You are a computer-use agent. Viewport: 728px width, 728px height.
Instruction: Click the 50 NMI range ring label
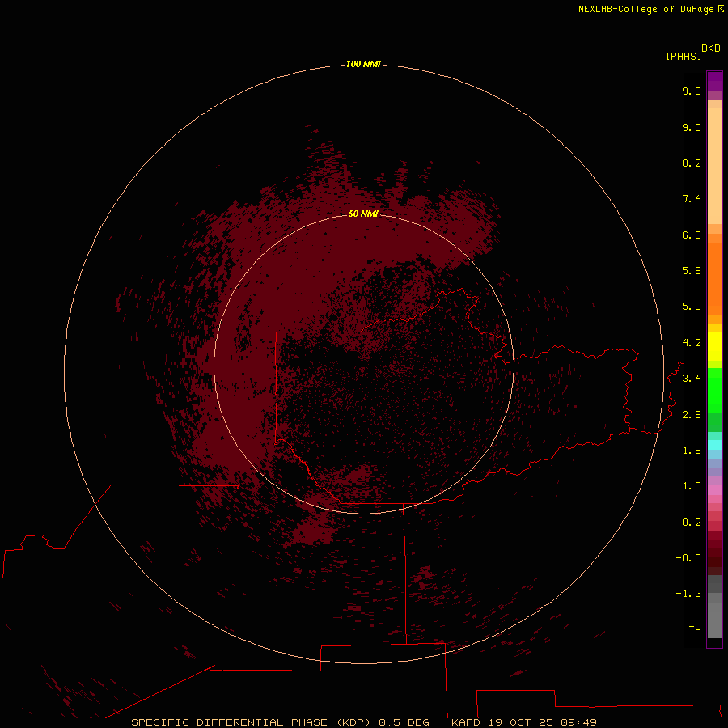(x=363, y=214)
